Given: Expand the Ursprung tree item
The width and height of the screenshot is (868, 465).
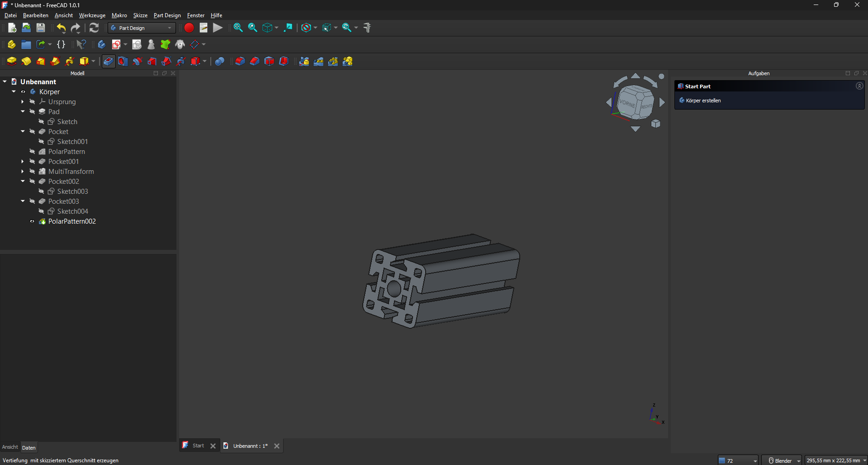Looking at the screenshot, I should click(x=23, y=102).
